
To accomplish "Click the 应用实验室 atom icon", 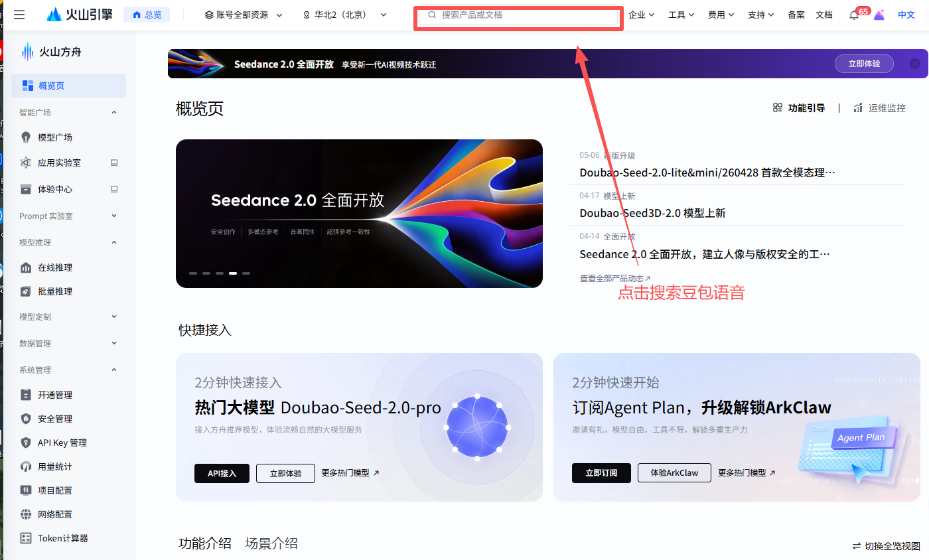I will 26,163.
